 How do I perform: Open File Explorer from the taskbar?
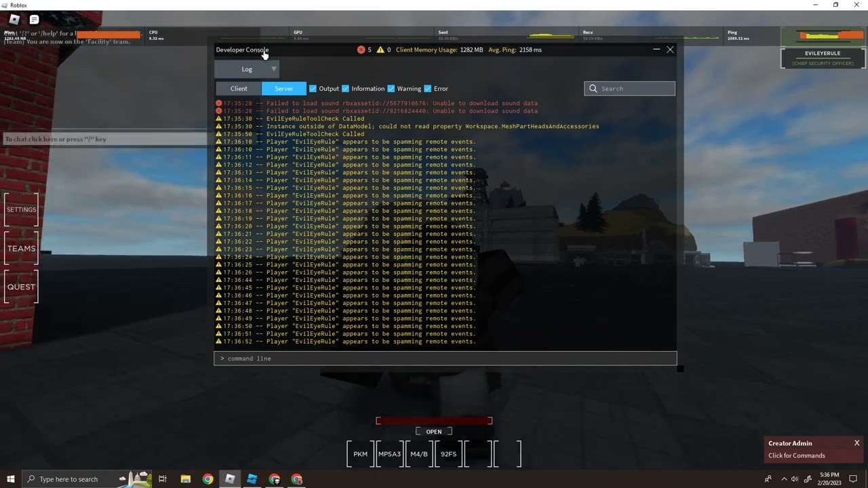tap(185, 479)
